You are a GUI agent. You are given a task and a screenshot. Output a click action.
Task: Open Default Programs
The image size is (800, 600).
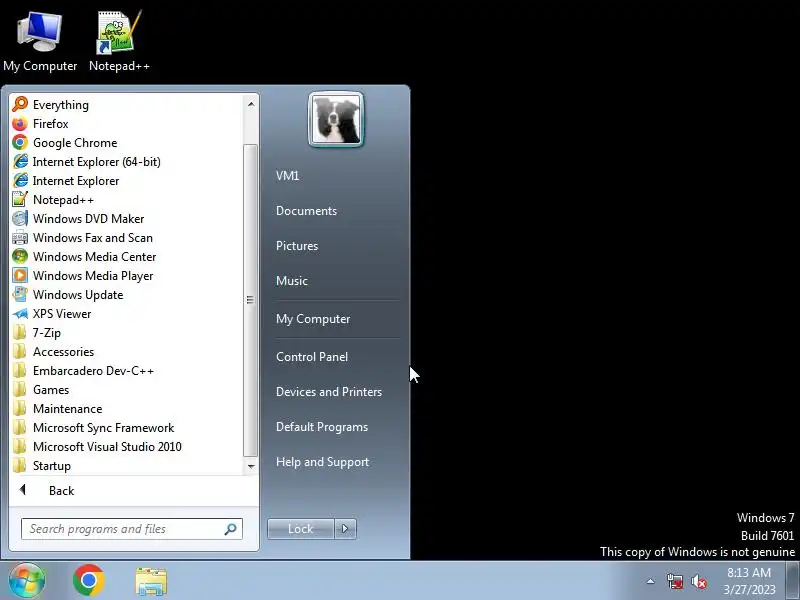[x=322, y=427]
